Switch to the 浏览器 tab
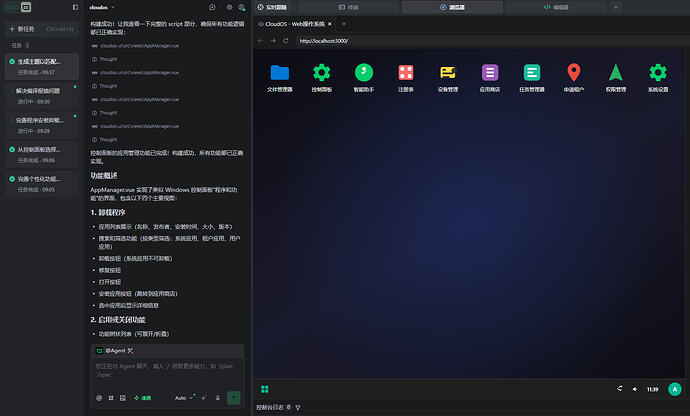Viewport: 690px width, 416px height. [x=452, y=7]
